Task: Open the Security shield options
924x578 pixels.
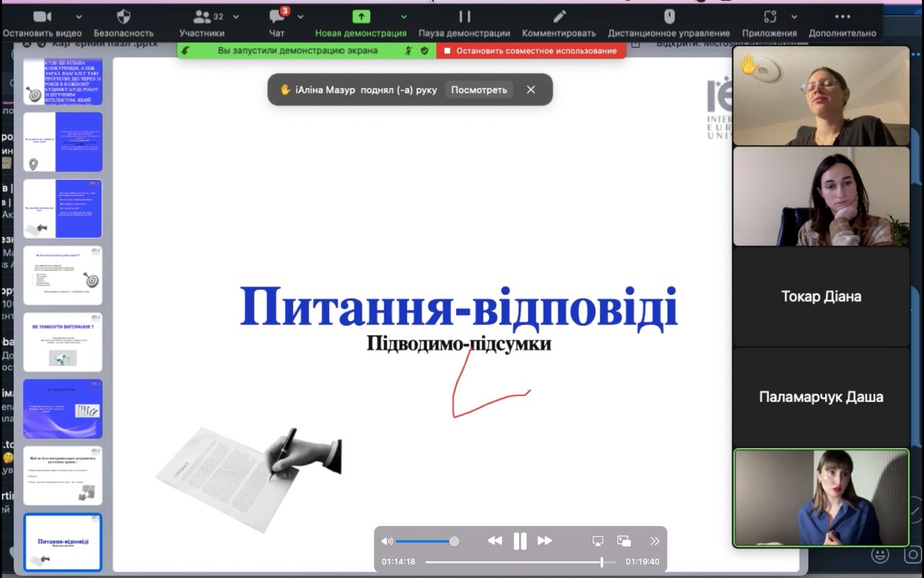Action: click(x=123, y=17)
